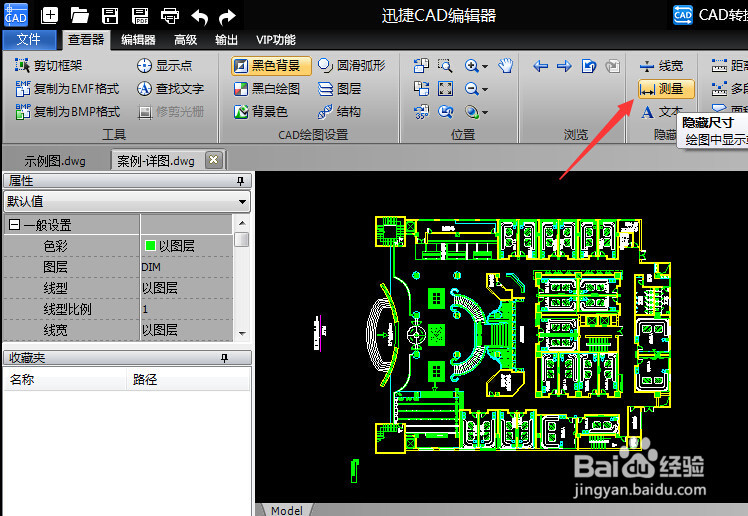Select the 线型 property value
Viewport: 748px width, 516px height.
(187, 288)
